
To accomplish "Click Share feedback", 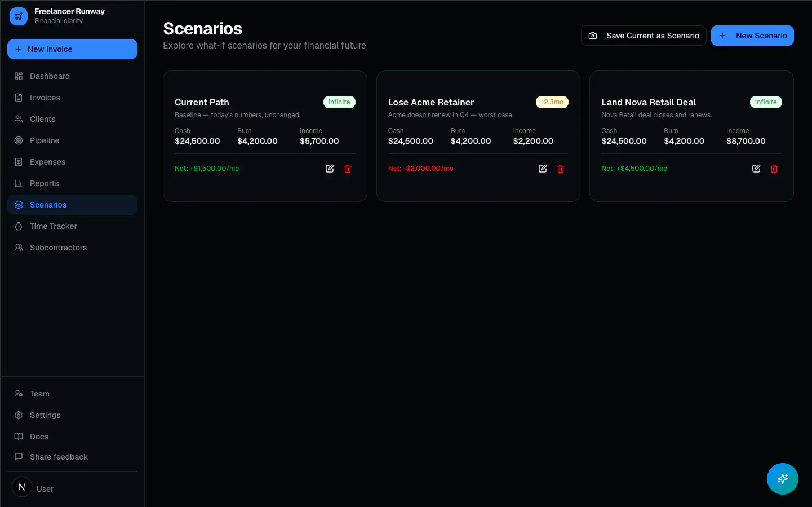I will click(x=72, y=457).
